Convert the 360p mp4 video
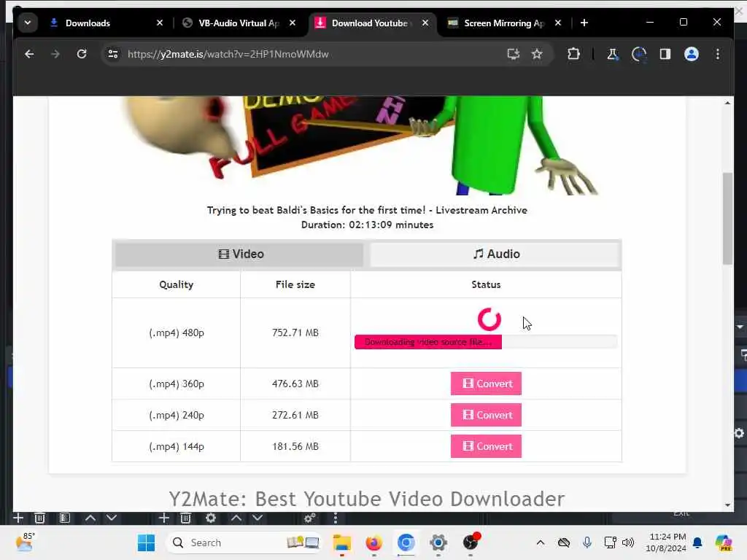 486,384
